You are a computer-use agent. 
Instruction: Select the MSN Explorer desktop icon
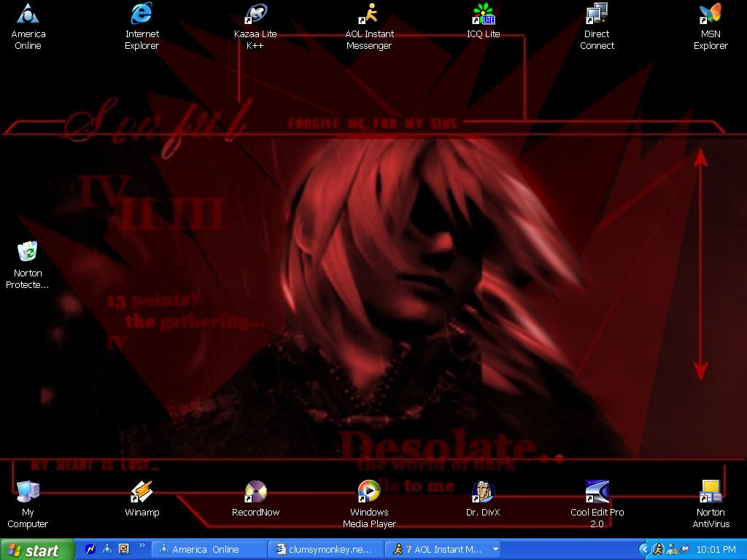click(x=711, y=15)
